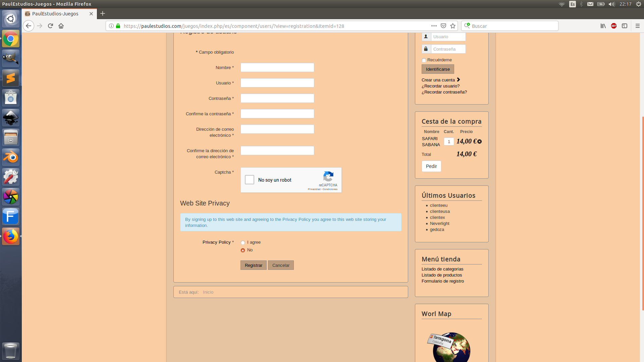
Task: Open the Firefox hamburger menu
Action: [x=638, y=26]
